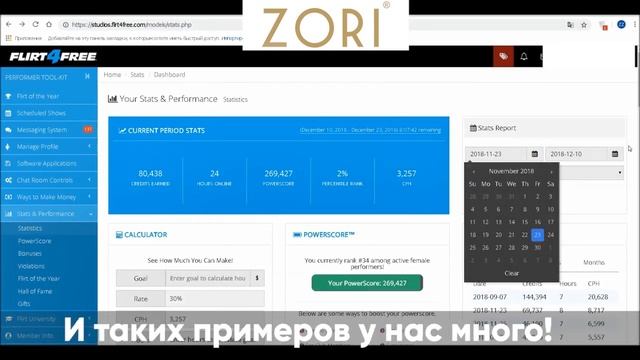Click Clear in the date picker
Image resolution: width=640 pixels, height=360 pixels.
coord(511,273)
